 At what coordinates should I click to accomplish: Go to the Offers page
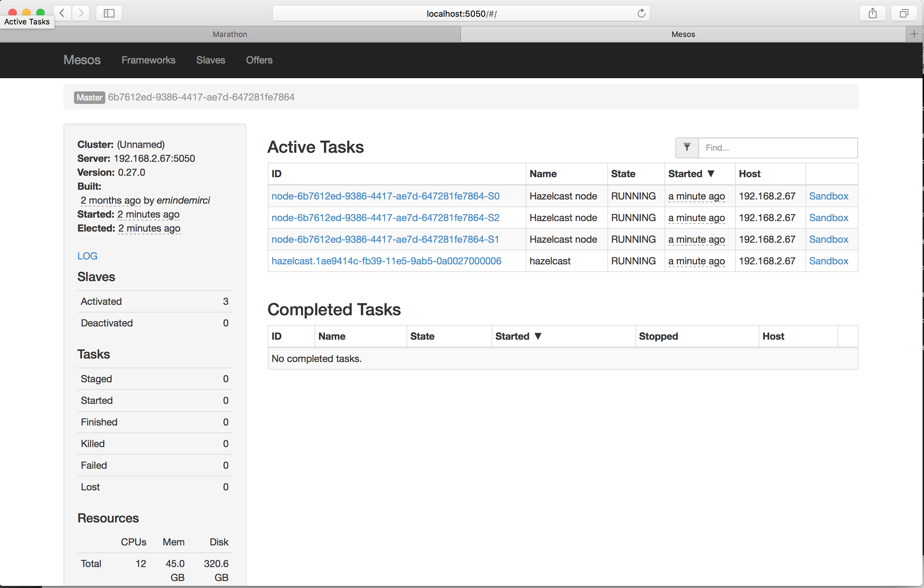tap(259, 60)
